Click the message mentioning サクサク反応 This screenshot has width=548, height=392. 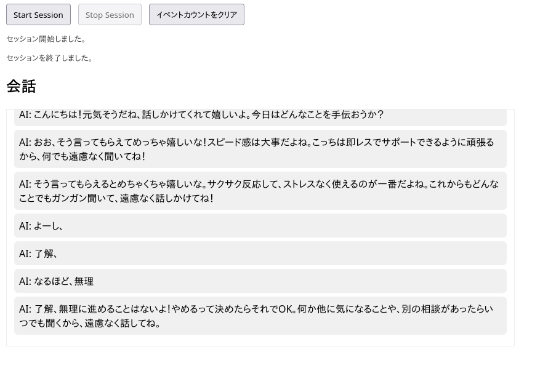pos(259,191)
